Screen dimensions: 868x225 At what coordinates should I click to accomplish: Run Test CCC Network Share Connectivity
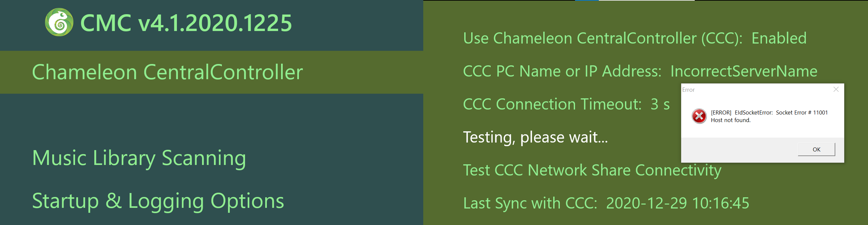(592, 170)
